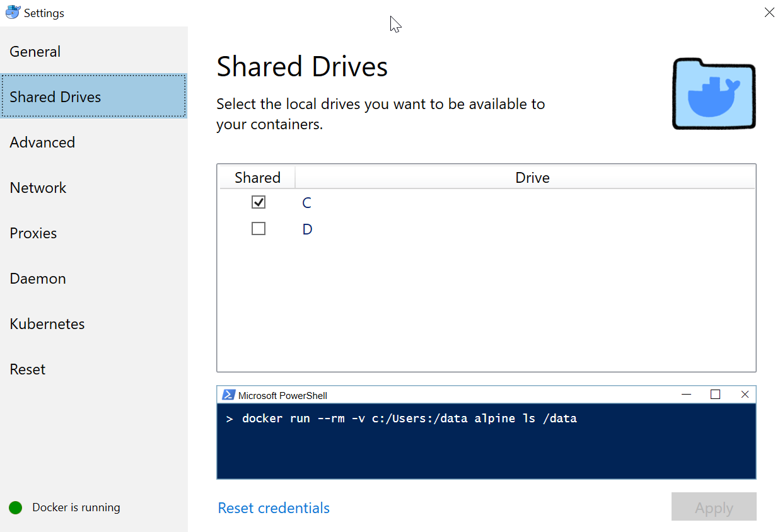
Task: Maximize the Microsoft PowerShell preview window
Action: (715, 395)
